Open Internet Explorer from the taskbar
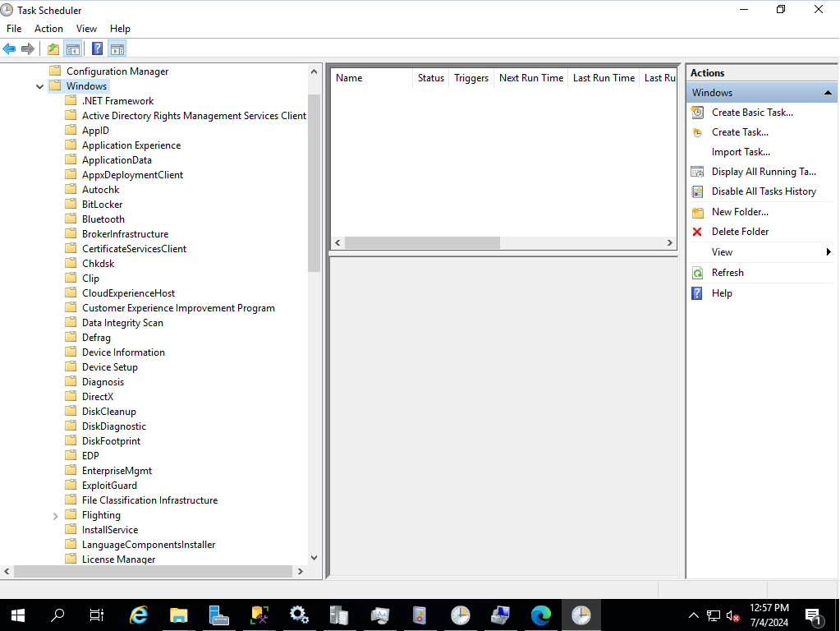This screenshot has width=840, height=631. click(139, 615)
